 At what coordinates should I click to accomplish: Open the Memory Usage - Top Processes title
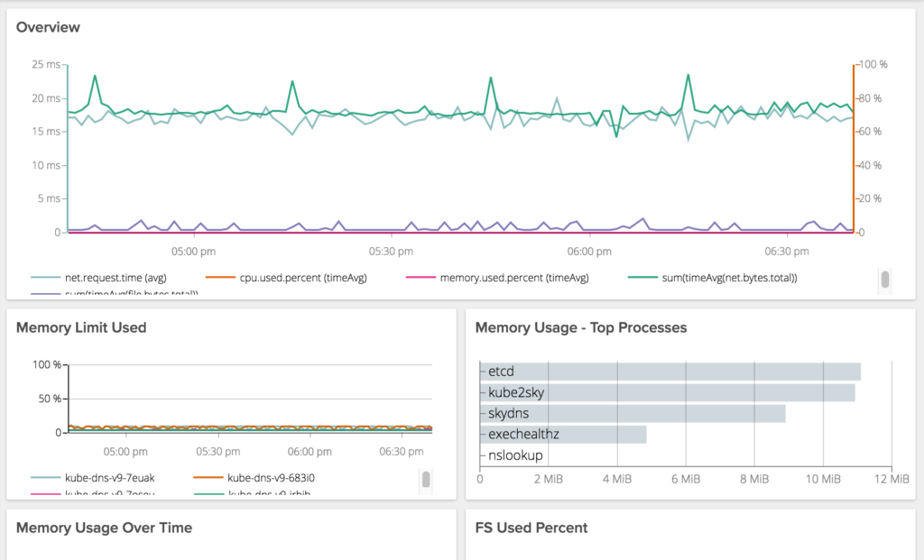pos(581,327)
